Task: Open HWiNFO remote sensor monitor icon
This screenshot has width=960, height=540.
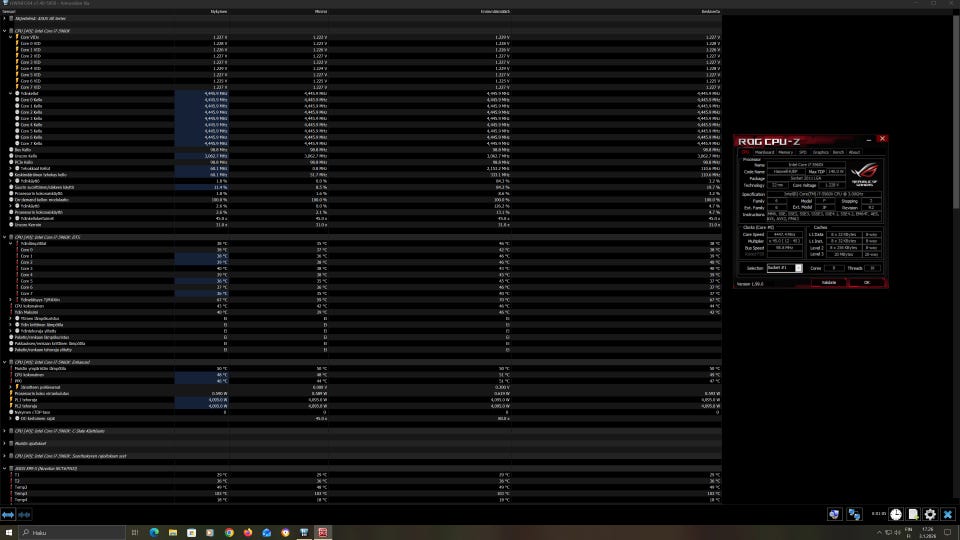Action: [834, 514]
